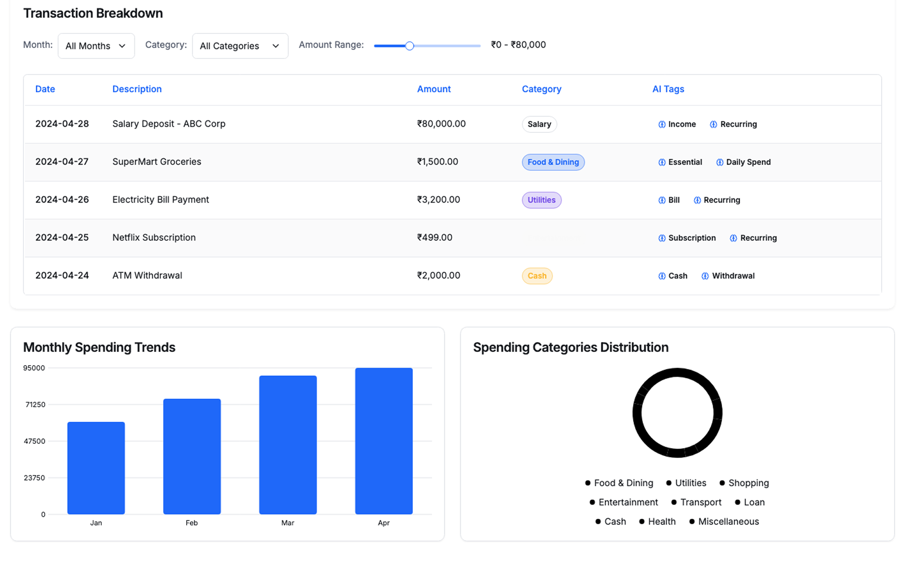
Task: Click the brain icon next to Subscription tag
Action: point(662,238)
